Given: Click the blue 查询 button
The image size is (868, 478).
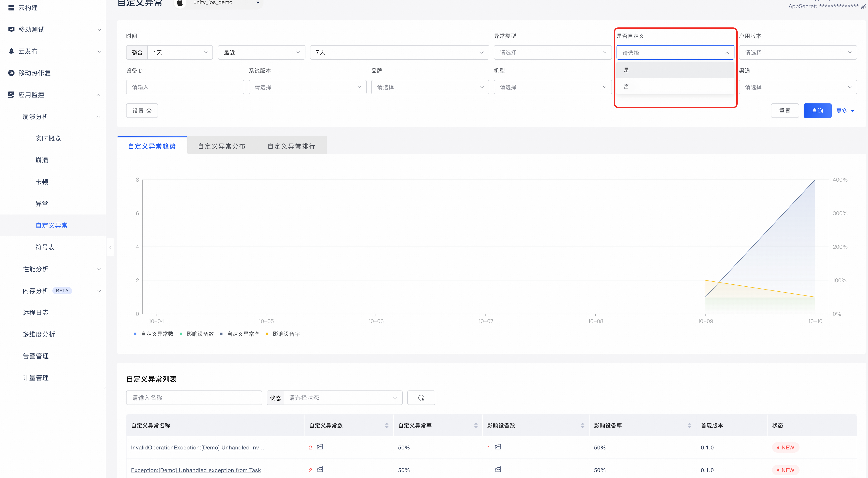Looking at the screenshot, I should 817,111.
